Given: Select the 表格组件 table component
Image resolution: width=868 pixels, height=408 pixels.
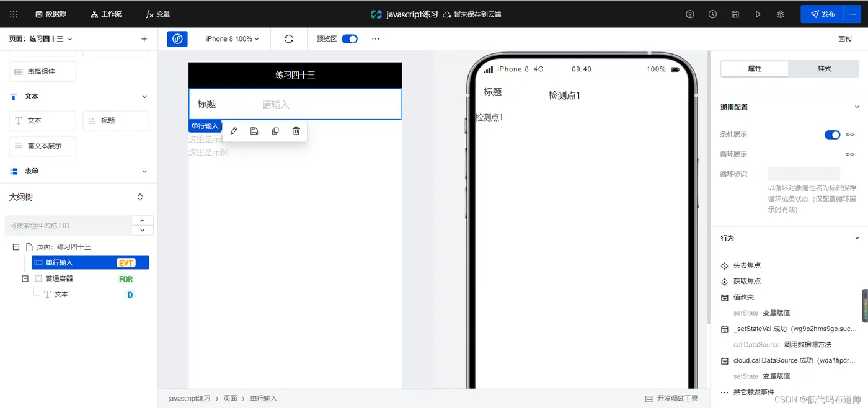Looking at the screenshot, I should click(x=42, y=71).
